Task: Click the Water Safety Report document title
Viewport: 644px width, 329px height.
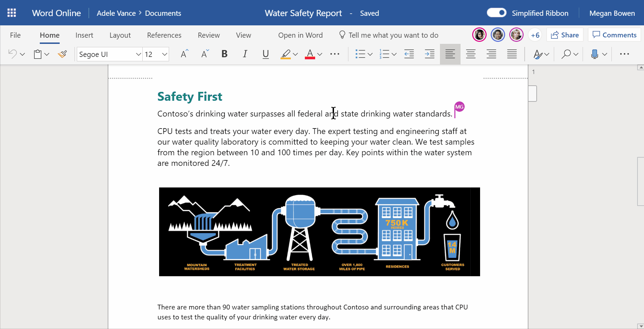Action: pyautogui.click(x=303, y=13)
